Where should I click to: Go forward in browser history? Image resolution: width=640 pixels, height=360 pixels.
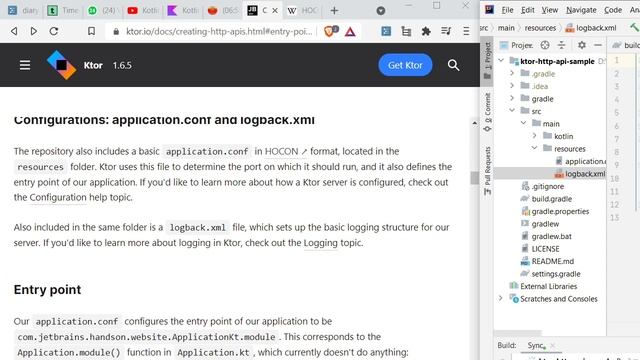click(34, 31)
